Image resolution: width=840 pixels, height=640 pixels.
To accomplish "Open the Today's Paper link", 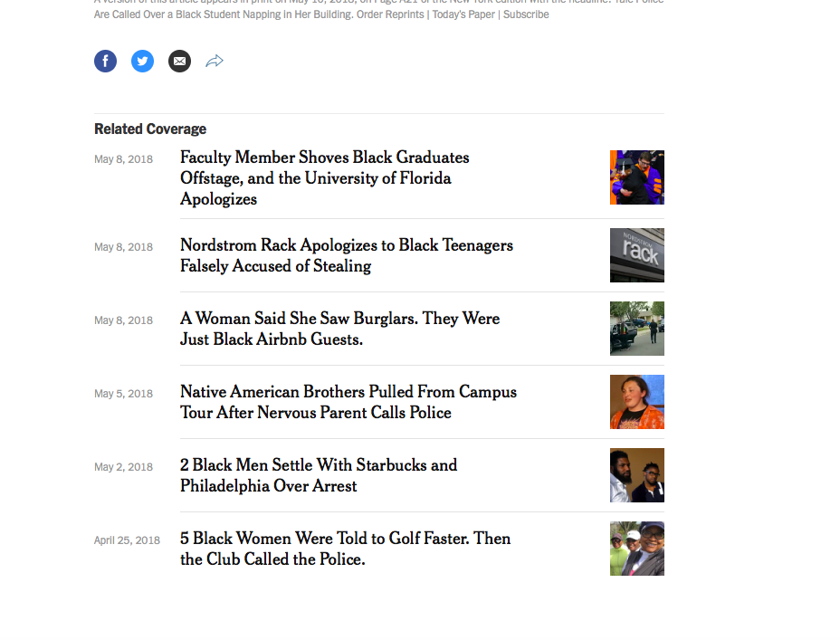I will point(463,14).
